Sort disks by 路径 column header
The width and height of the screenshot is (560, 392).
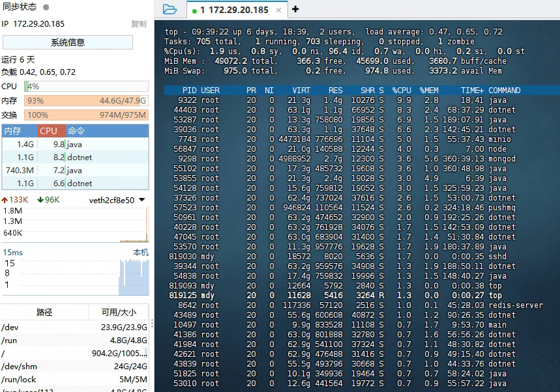click(44, 313)
